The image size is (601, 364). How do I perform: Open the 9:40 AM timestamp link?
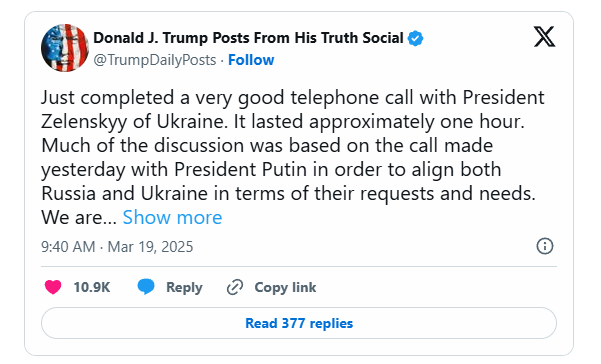point(68,247)
